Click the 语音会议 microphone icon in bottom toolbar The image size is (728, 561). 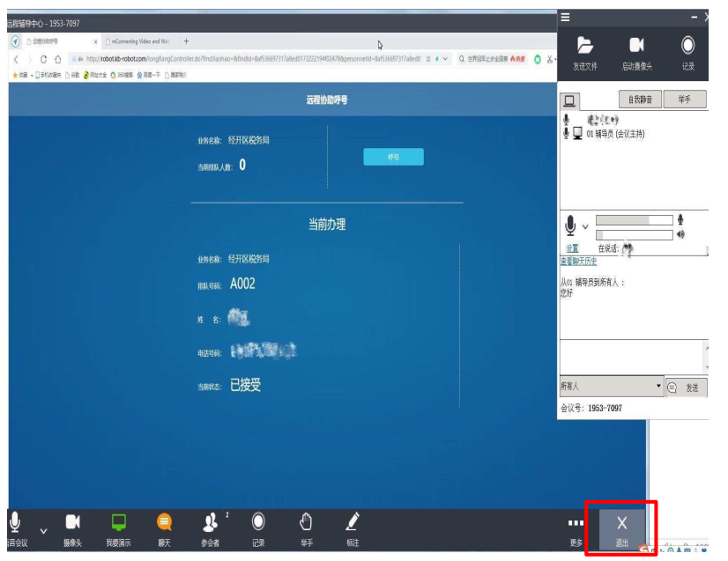click(x=15, y=522)
